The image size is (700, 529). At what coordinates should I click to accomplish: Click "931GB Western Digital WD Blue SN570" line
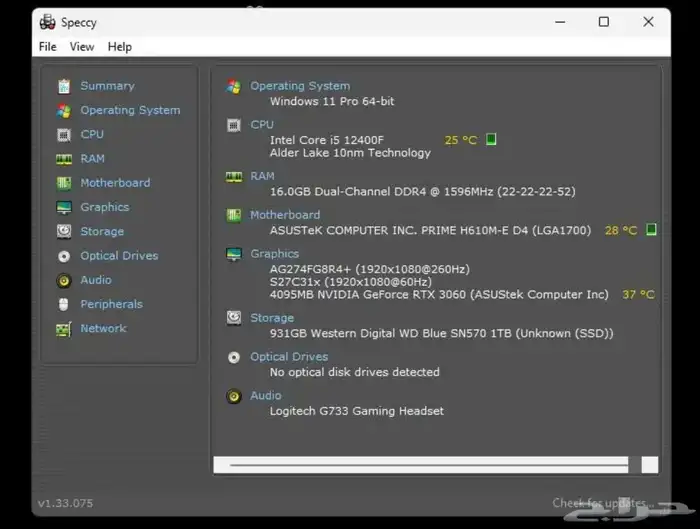point(442,333)
